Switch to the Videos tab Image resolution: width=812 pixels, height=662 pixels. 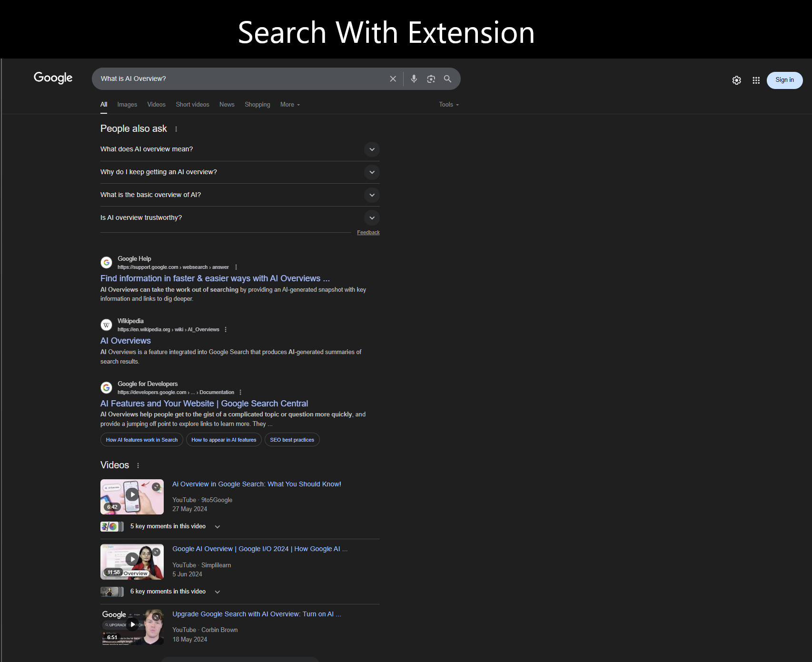(157, 105)
